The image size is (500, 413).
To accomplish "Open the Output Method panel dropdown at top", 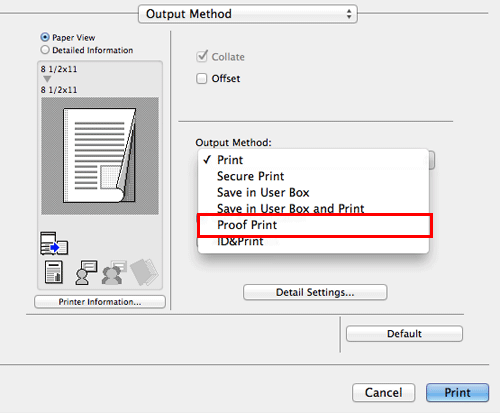I will coord(248,14).
